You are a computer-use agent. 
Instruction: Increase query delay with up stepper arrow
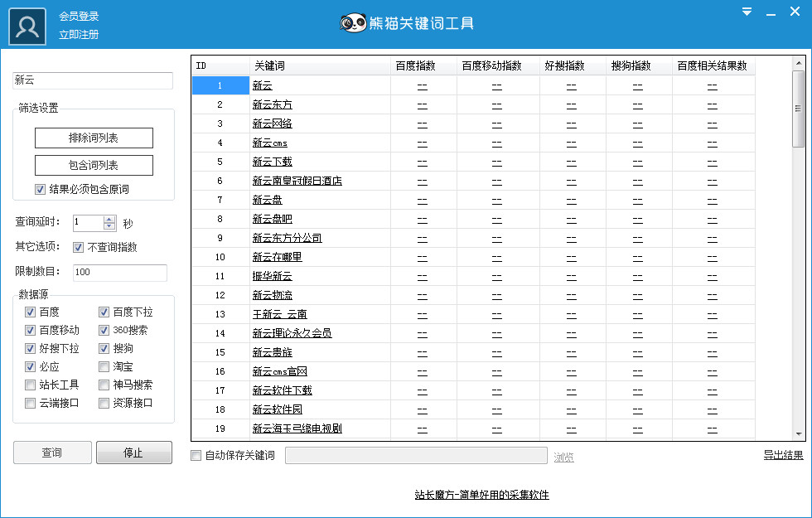pos(109,219)
